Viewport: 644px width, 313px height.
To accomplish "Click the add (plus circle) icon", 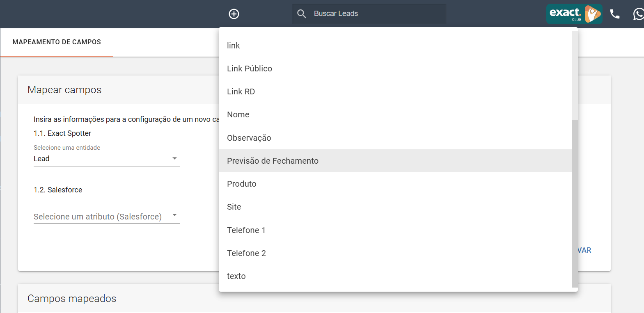I will pyautogui.click(x=234, y=14).
